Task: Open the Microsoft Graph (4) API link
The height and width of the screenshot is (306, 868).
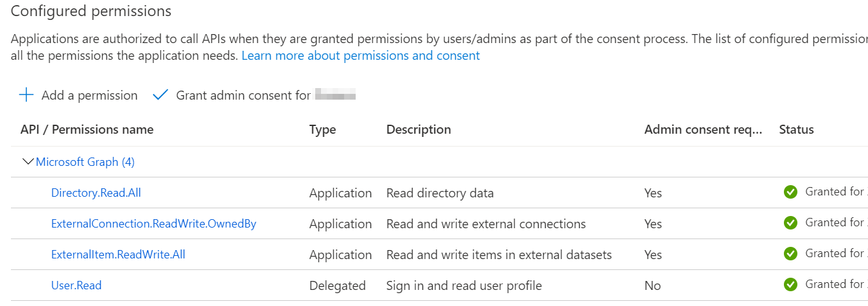Action: 85,162
